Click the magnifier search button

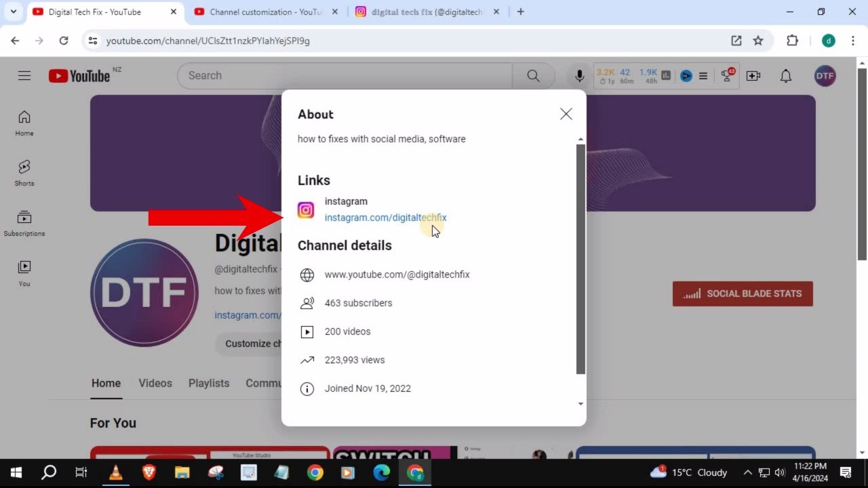pyautogui.click(x=534, y=75)
